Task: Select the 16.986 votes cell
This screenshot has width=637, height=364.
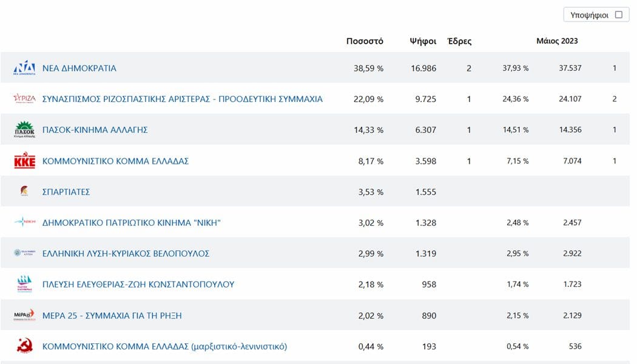Action: [423, 68]
